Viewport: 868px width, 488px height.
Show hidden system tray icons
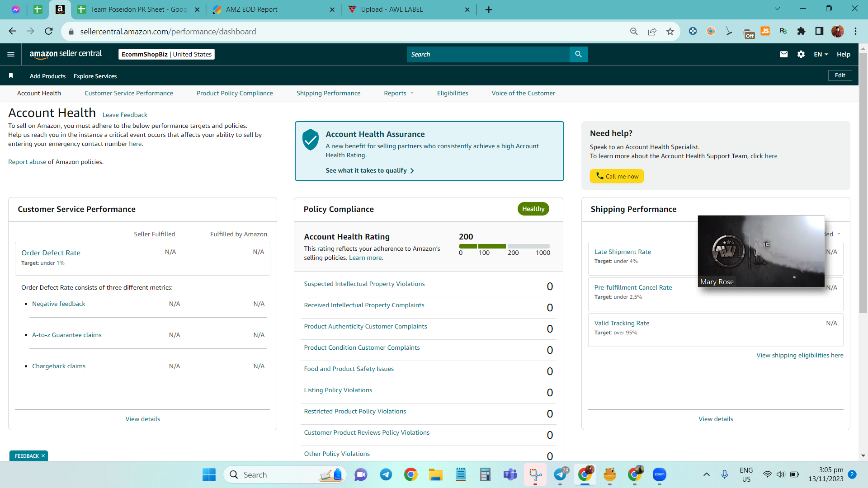tap(706, 474)
